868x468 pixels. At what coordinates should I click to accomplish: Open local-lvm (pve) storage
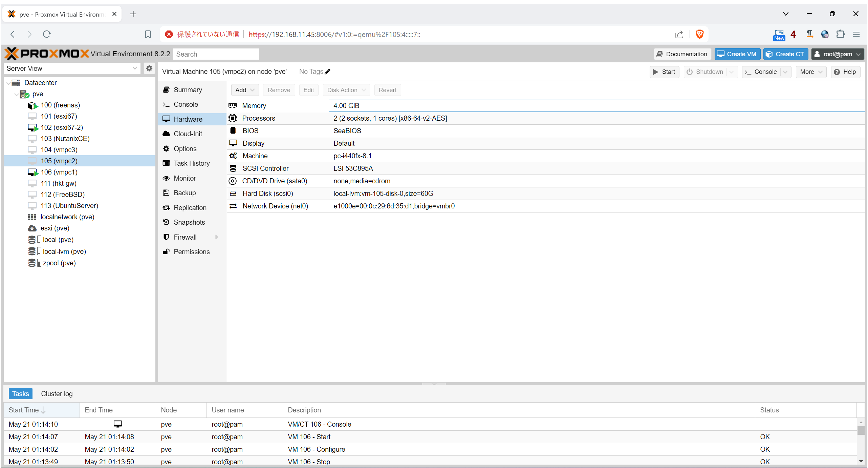[x=64, y=251]
